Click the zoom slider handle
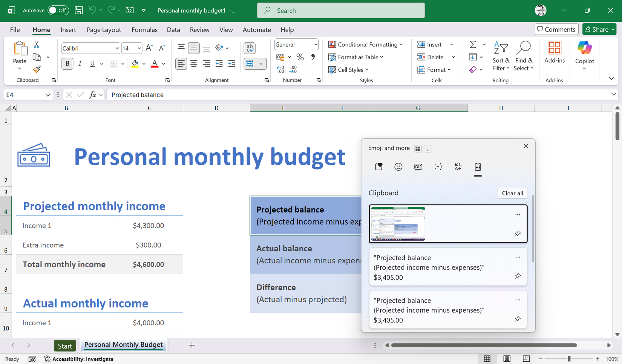The image size is (622, 364). [569, 359]
